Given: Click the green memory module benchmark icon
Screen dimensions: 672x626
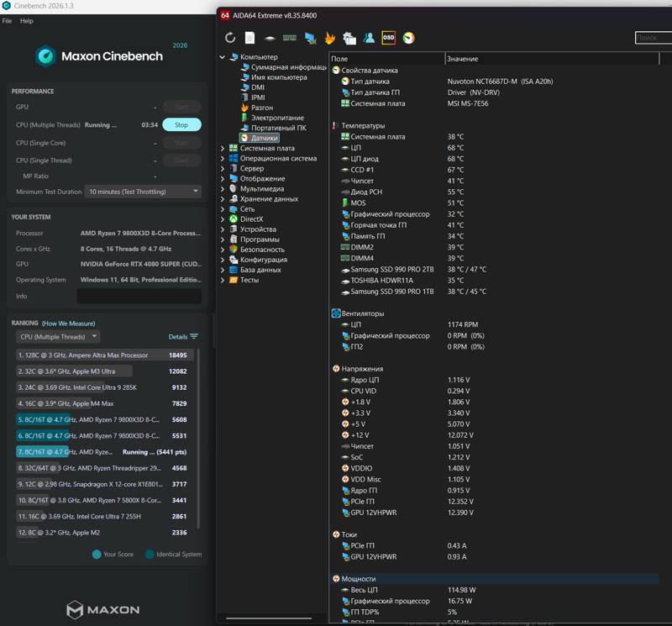Looking at the screenshot, I should click(x=289, y=38).
